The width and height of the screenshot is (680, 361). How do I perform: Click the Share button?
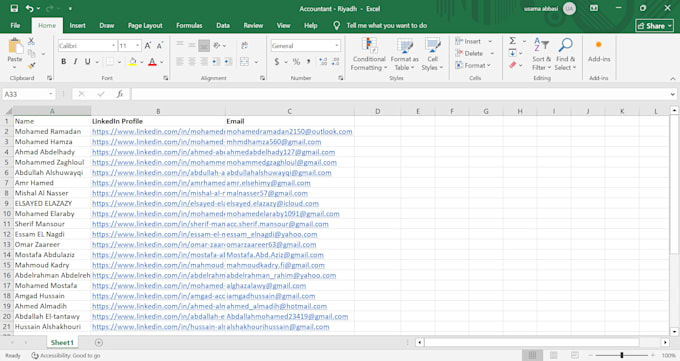tap(654, 26)
